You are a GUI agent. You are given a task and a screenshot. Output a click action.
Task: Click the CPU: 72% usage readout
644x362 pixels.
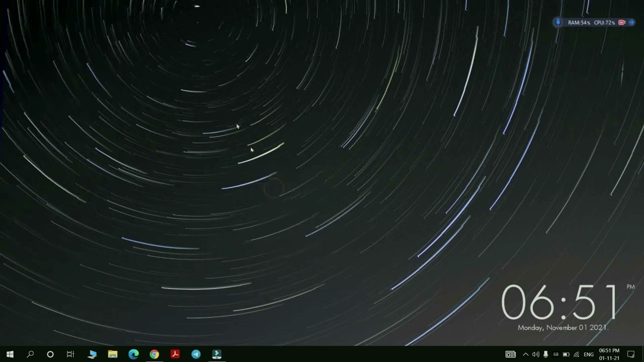click(x=604, y=23)
